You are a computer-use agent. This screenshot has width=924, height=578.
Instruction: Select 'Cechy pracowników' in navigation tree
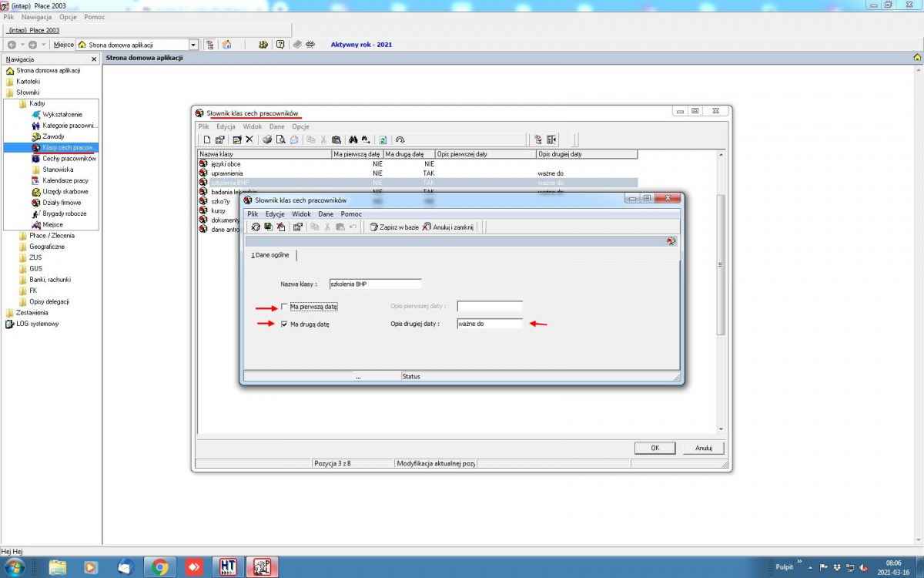[x=64, y=158]
